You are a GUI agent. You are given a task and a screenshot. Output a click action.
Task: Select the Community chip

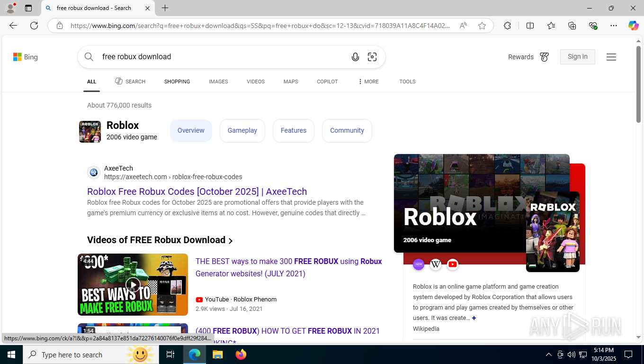coord(347,131)
